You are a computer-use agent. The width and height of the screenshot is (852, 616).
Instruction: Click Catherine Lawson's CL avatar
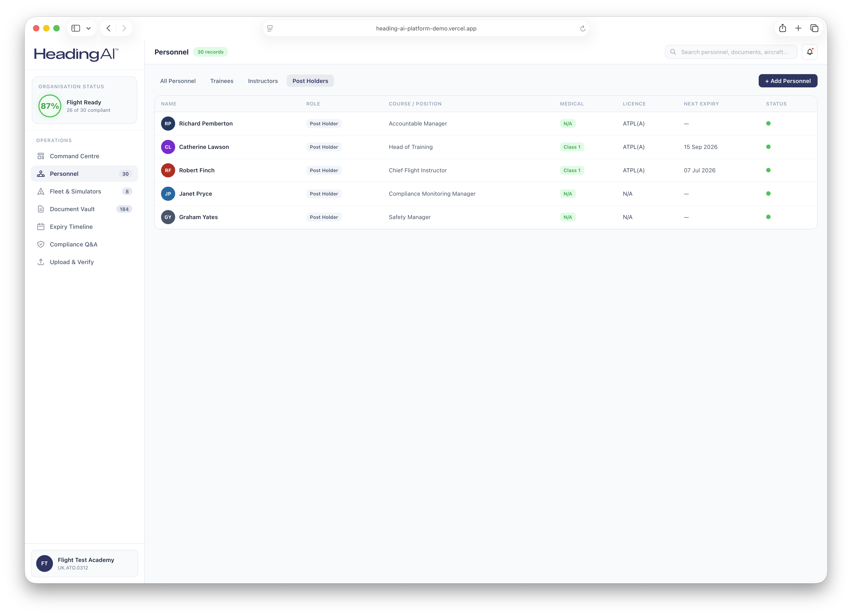click(168, 147)
